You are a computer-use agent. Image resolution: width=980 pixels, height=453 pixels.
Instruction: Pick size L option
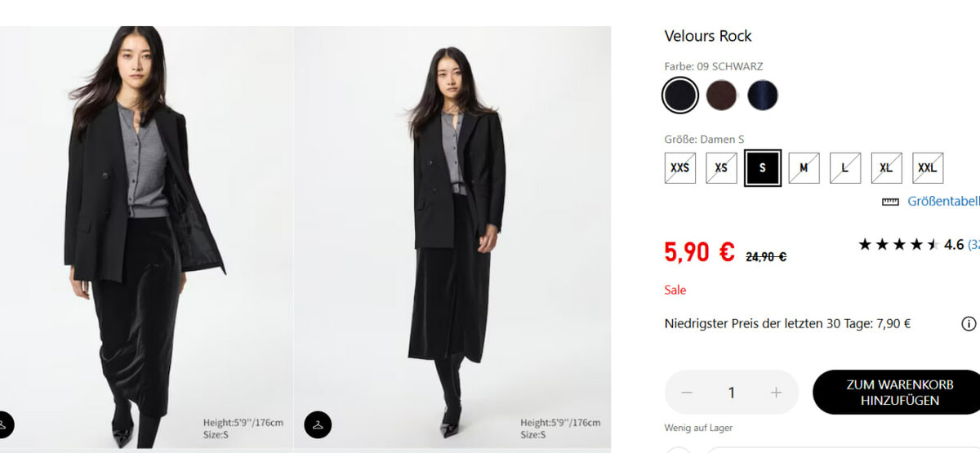pyautogui.click(x=845, y=168)
